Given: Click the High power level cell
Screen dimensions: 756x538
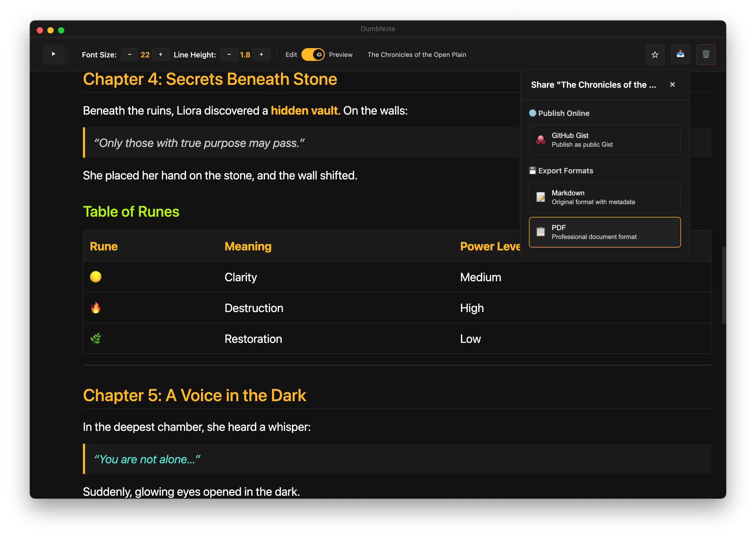Looking at the screenshot, I should 472,308.
